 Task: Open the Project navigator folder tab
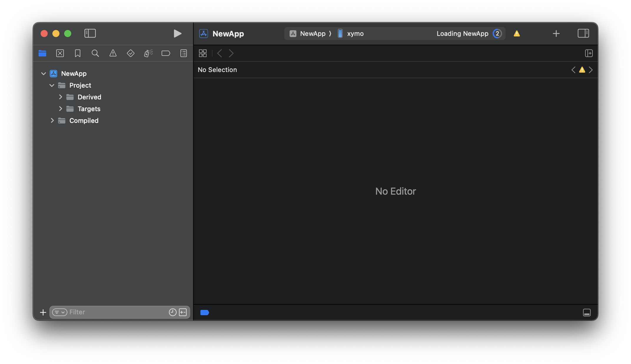[42, 53]
